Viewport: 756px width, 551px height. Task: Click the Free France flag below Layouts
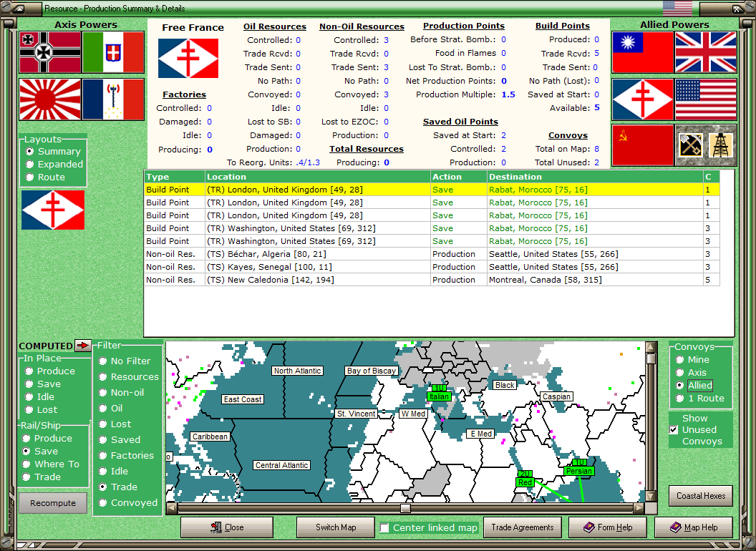coord(53,210)
